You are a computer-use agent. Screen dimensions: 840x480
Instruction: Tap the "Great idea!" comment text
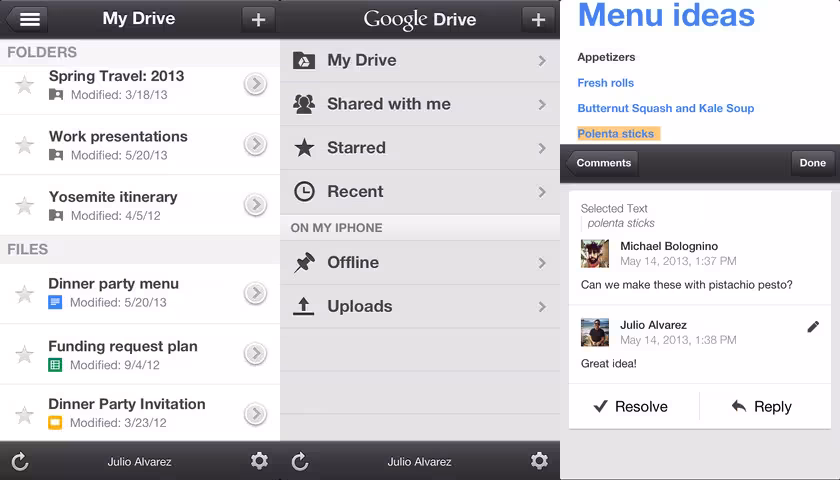point(609,364)
